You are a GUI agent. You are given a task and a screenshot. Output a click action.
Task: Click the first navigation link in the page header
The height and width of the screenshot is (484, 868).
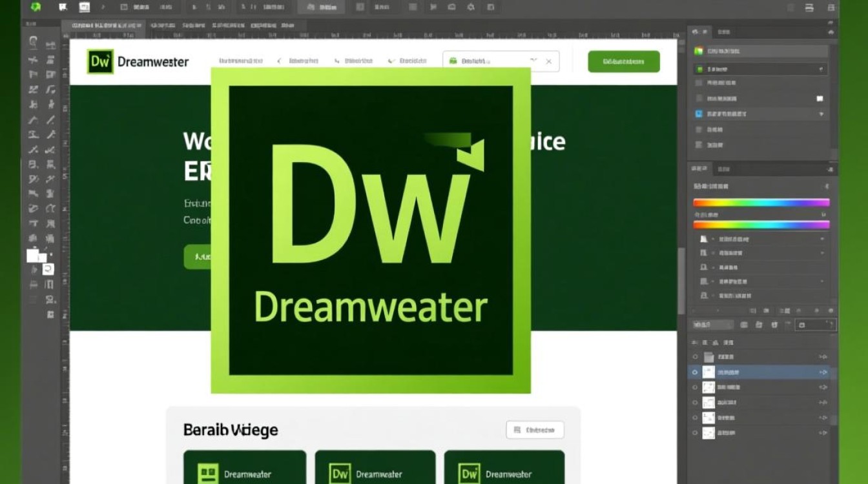pyautogui.click(x=240, y=61)
